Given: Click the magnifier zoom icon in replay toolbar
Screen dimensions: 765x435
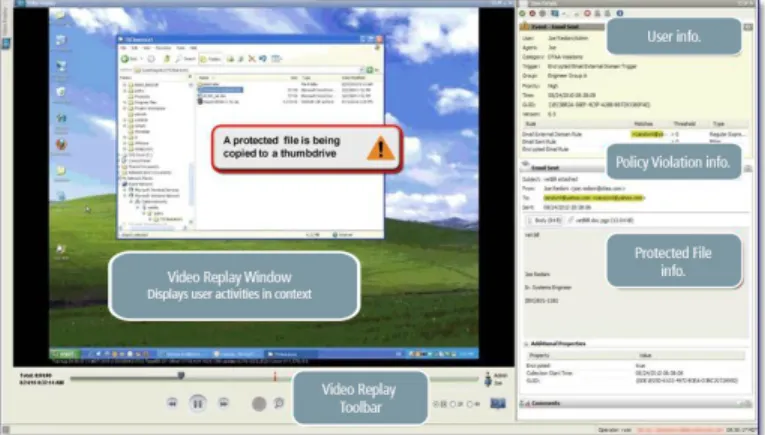Looking at the screenshot, I should [279, 403].
